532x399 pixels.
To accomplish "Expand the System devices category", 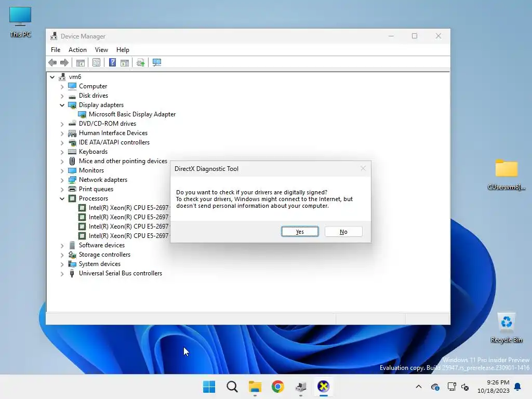I will (x=62, y=264).
